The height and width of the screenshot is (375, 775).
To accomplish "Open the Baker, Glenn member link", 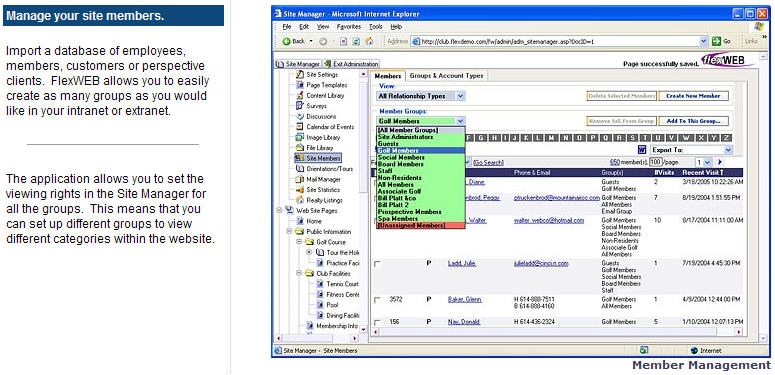I will [x=465, y=299].
